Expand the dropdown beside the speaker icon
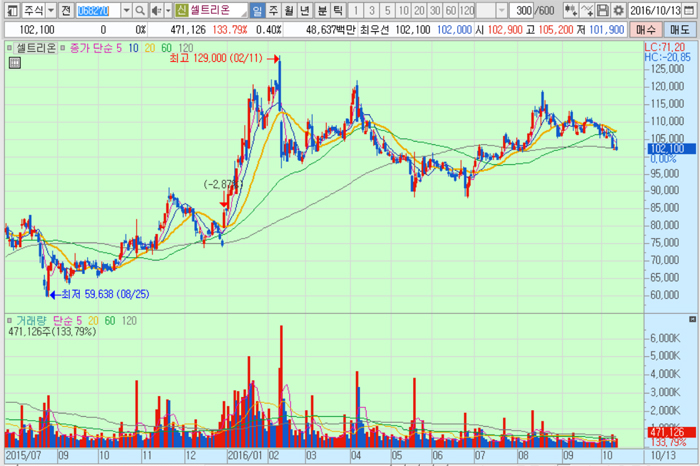Screen dimensions: 700x466 tap(168, 10)
